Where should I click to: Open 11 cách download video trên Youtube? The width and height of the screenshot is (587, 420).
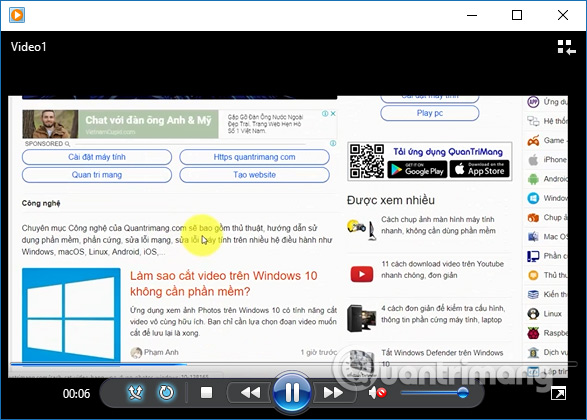pyautogui.click(x=442, y=270)
